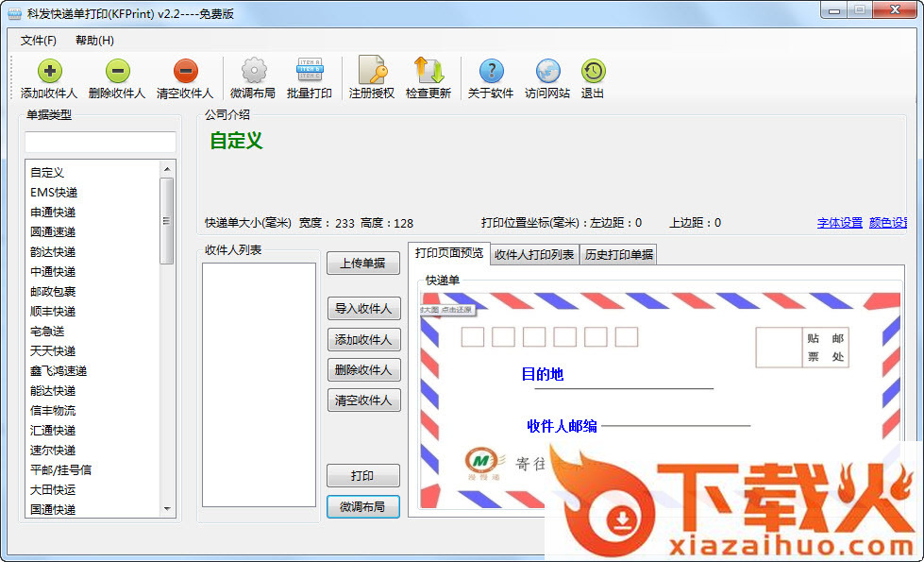Screen dimensions: 924x562
Task: Click the document type list scrollbar down arrow
Action: pos(168,509)
